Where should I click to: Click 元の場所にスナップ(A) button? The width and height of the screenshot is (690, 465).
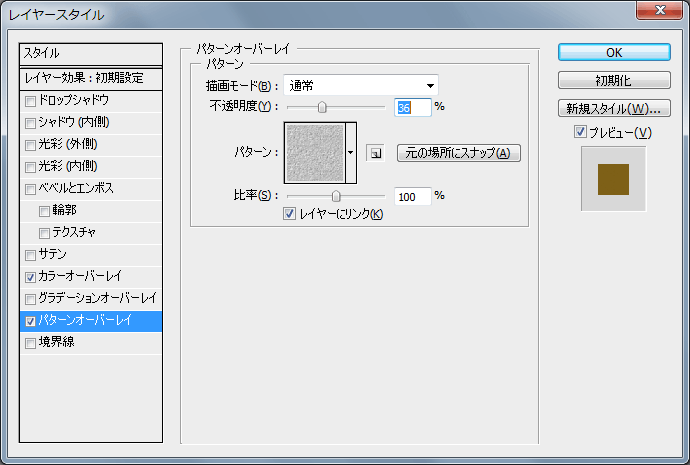[459, 153]
